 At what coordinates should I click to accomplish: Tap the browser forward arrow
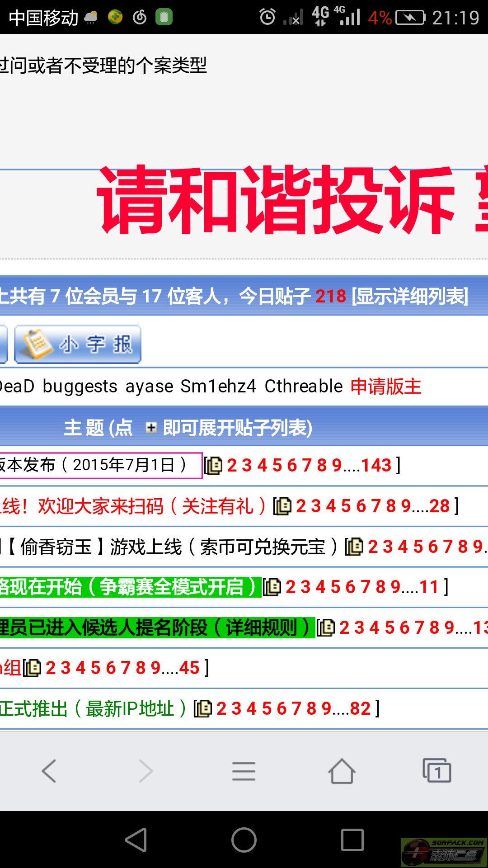pos(145,771)
